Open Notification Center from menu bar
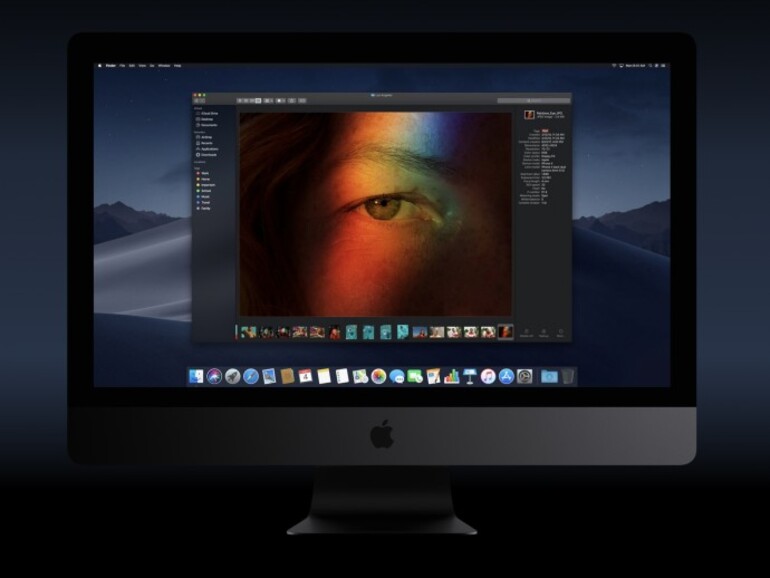The image size is (770, 578). click(663, 65)
